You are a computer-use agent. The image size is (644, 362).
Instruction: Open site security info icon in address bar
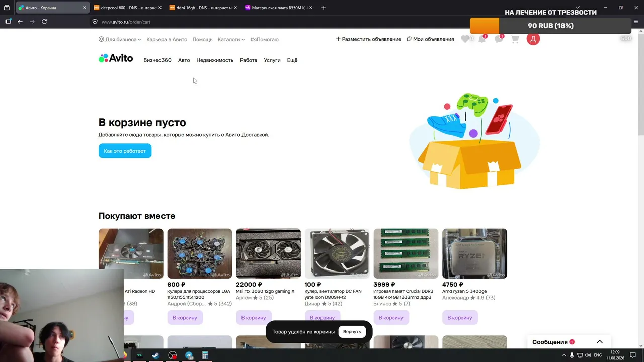tap(95, 22)
